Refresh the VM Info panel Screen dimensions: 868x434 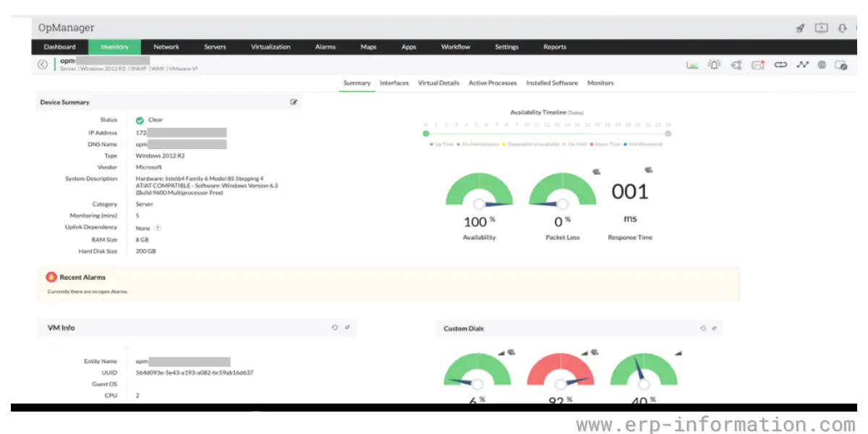(334, 328)
